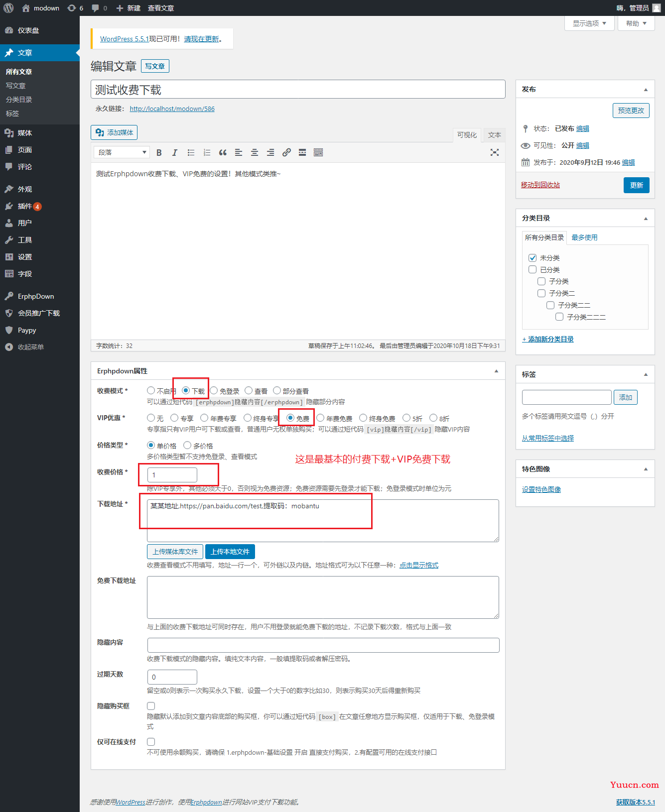Image resolution: width=665 pixels, height=812 pixels.
Task: Select 免登录 charge mode radio
Action: point(214,390)
